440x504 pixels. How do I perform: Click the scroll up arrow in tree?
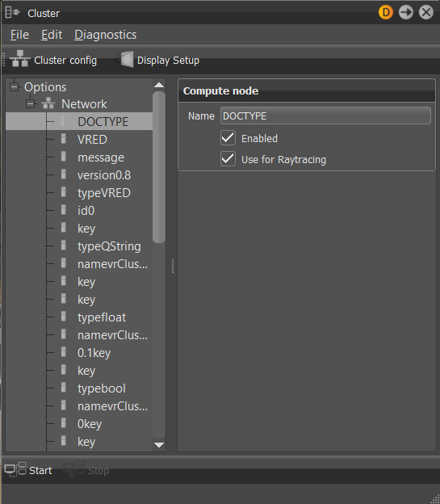coord(159,85)
